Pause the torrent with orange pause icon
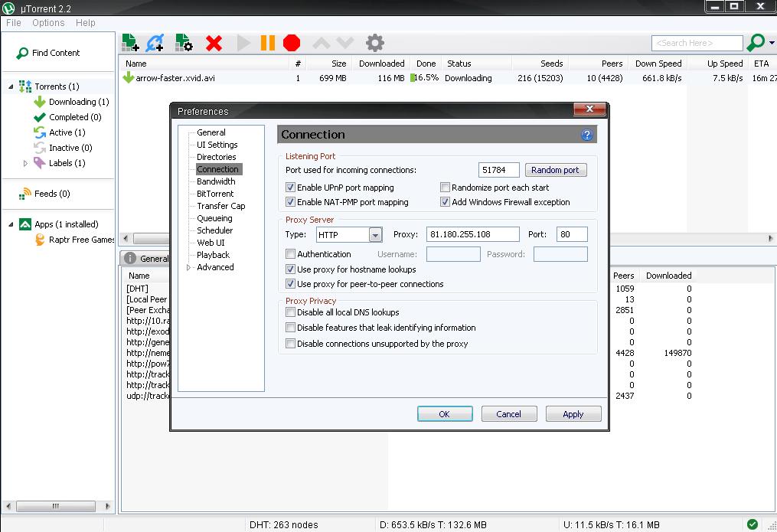The image size is (777, 532). pyautogui.click(x=268, y=43)
